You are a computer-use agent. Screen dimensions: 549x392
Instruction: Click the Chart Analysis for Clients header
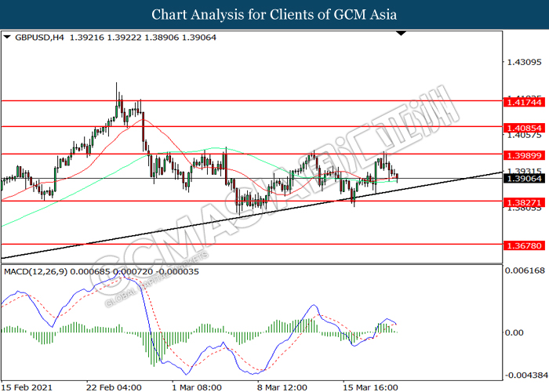tap(274, 14)
